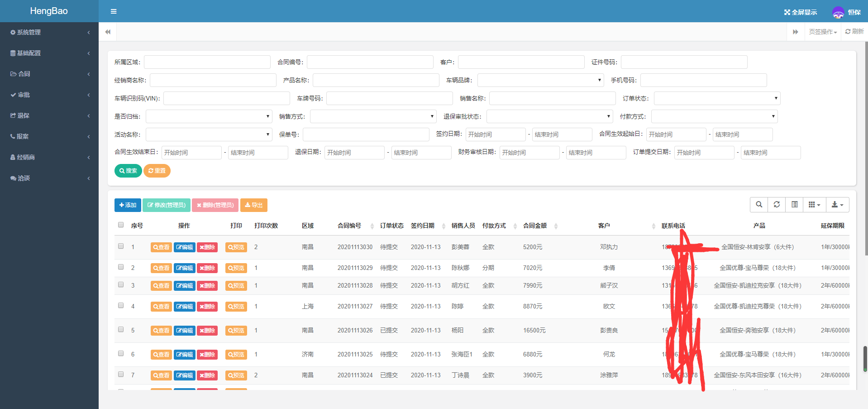Click the basic configuration database icon

[x=13, y=53]
